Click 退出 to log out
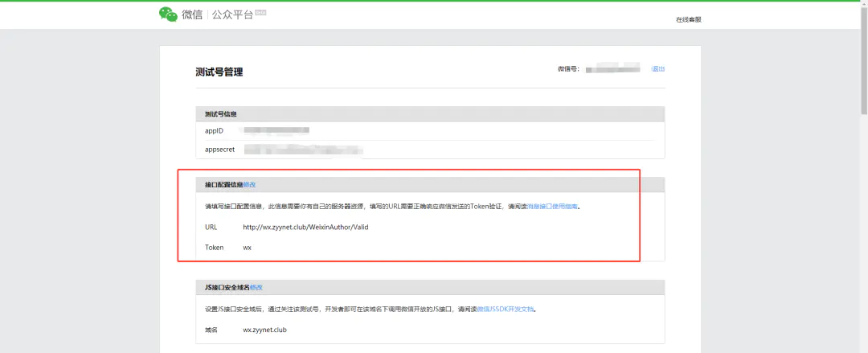 coord(658,69)
